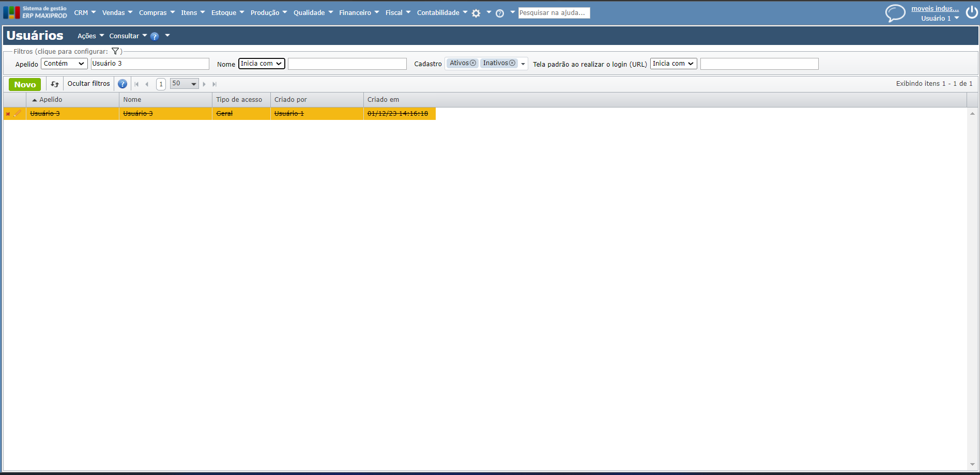980x475 pixels.
Task: Select the 'Geral' access type cell
Action: (241, 114)
